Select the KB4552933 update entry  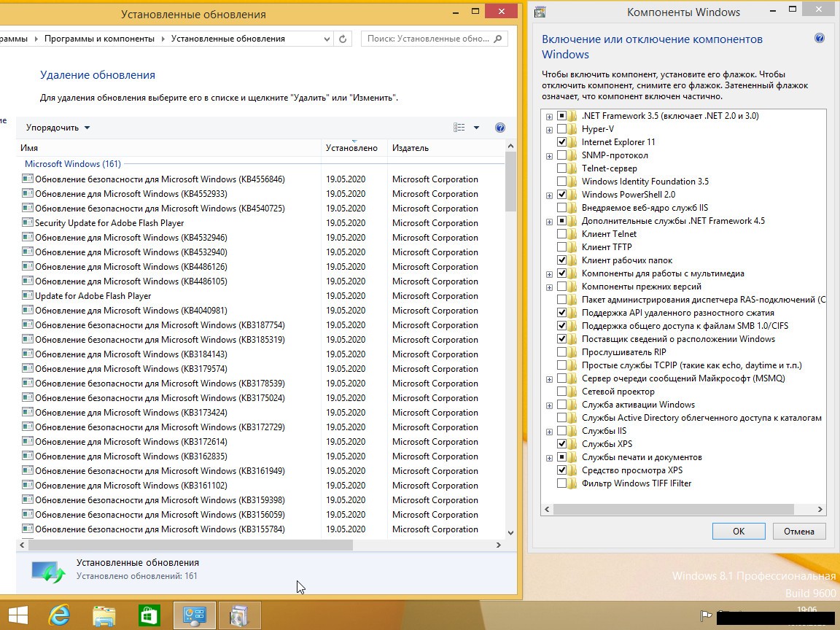(131, 194)
